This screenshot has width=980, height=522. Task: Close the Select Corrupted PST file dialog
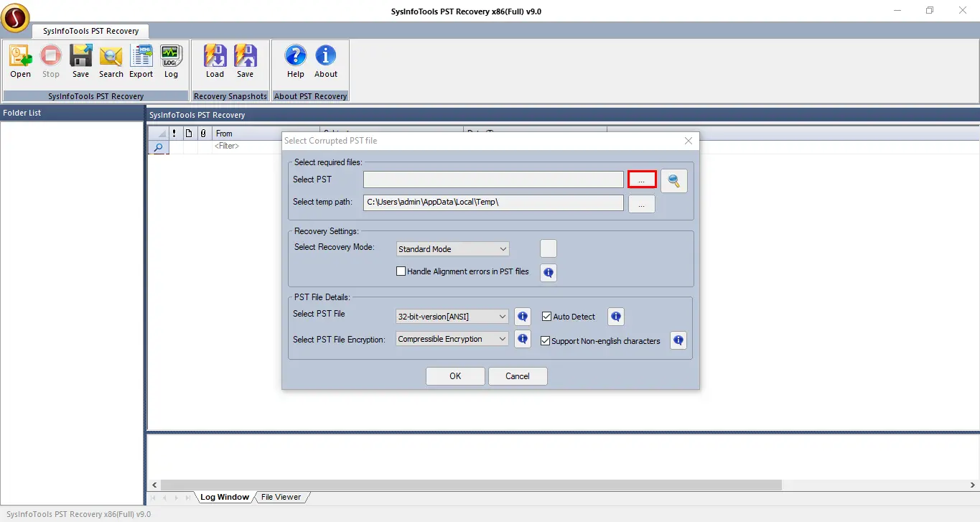pos(689,141)
